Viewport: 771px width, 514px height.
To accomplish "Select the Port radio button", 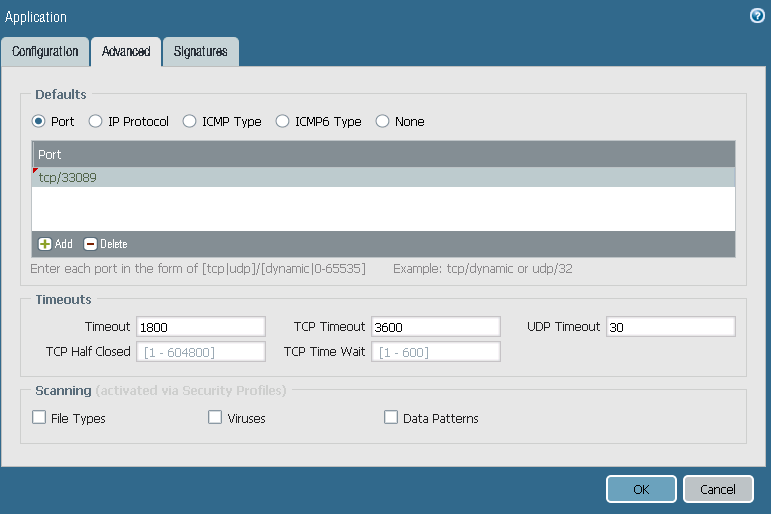I will [39, 121].
